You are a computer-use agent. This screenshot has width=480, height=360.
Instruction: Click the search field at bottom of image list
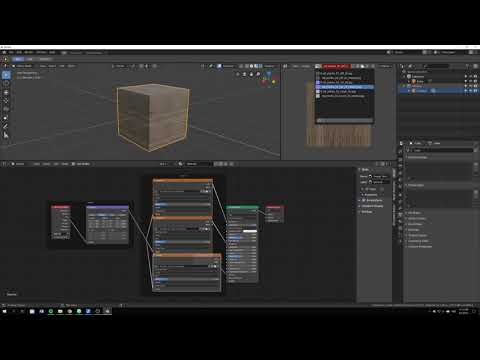[344, 120]
